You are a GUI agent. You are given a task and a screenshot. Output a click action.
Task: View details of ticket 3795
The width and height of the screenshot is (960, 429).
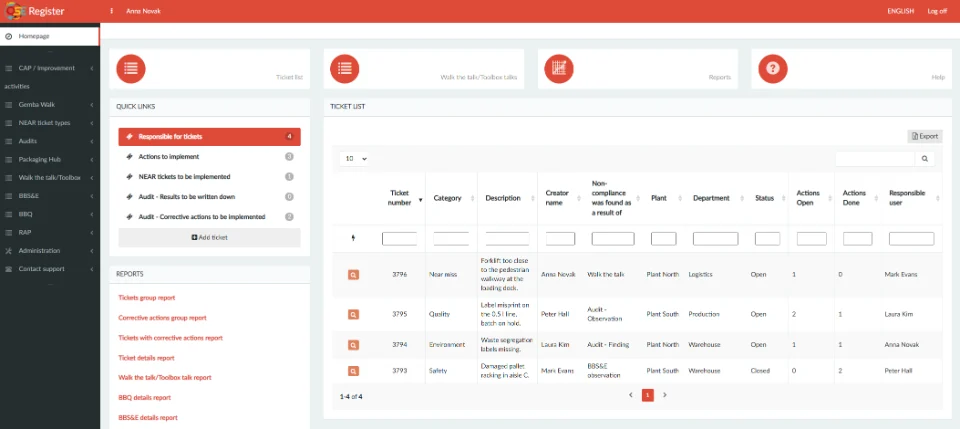click(x=353, y=314)
